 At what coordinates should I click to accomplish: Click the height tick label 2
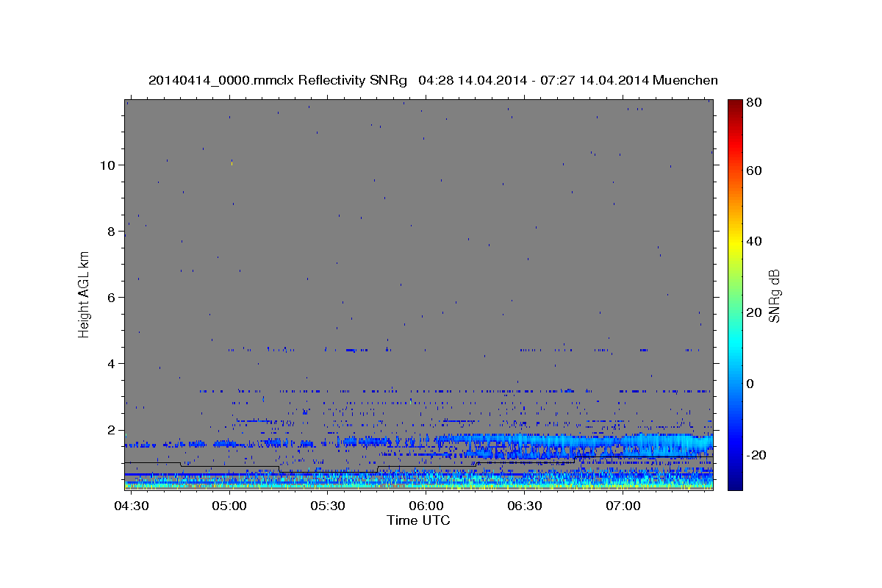coord(111,430)
